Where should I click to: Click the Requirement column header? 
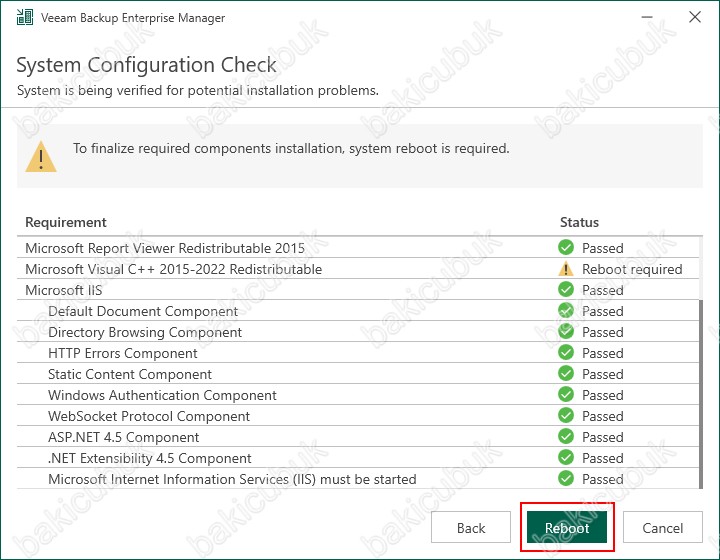click(66, 222)
